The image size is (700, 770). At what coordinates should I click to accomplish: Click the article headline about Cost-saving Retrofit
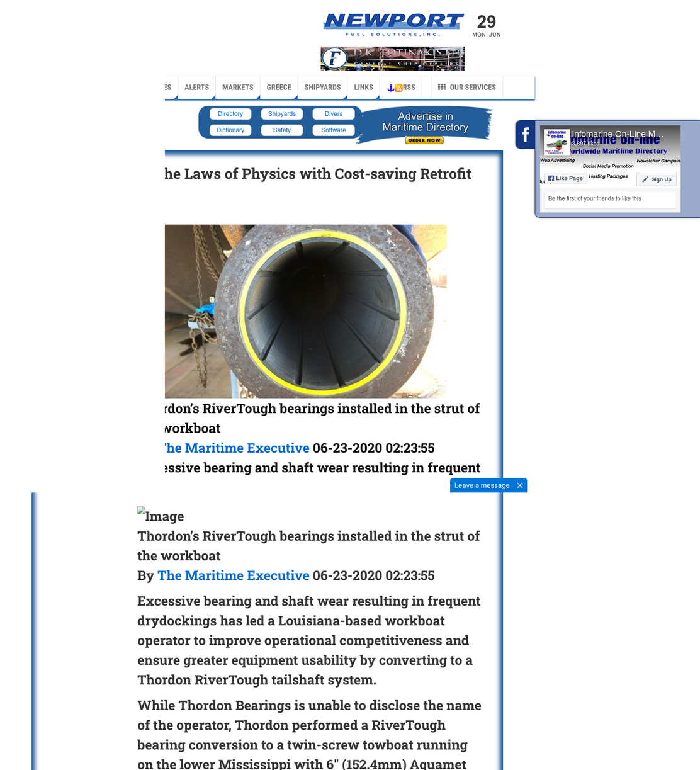click(x=318, y=174)
